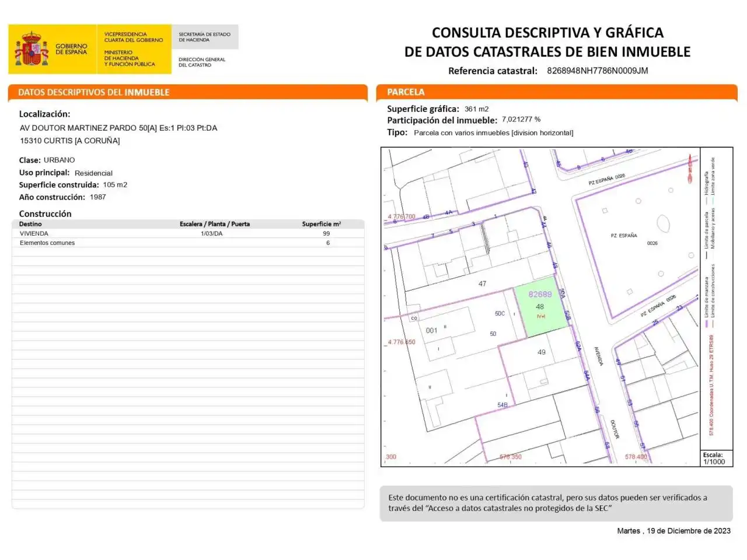The width and height of the screenshot is (747, 560).
Task: Click parcel number '49' on the map
Action: (542, 352)
